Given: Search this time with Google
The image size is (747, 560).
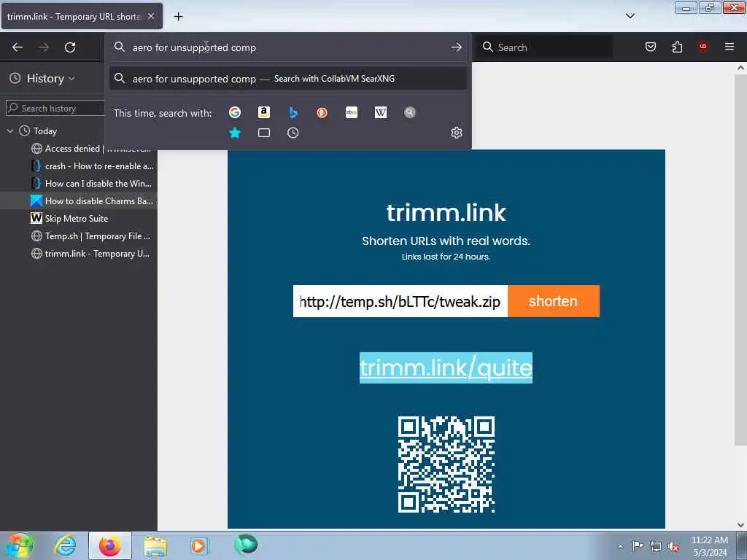Looking at the screenshot, I should [235, 112].
